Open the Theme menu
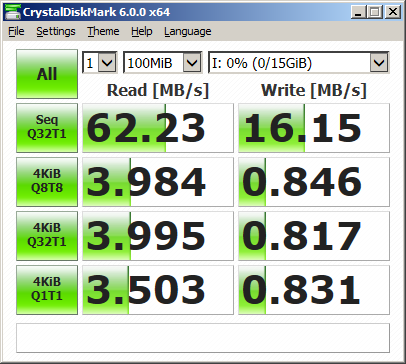Viewport: 406px width, 364px height. 103,31
